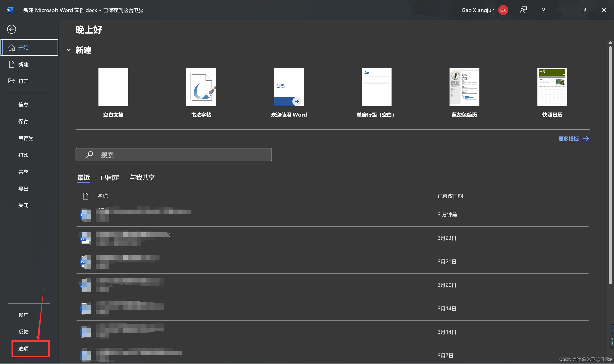The height and width of the screenshot is (364, 614).
Task: Click the back arrow to return to document
Action: (x=11, y=29)
